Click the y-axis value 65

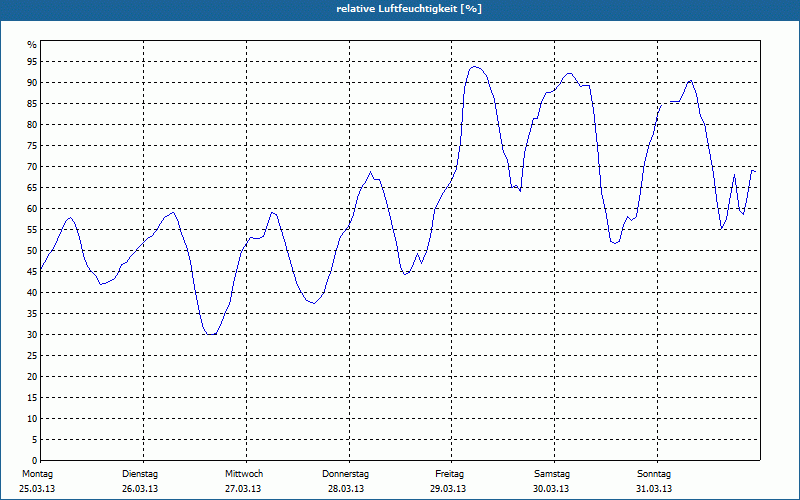point(32,188)
